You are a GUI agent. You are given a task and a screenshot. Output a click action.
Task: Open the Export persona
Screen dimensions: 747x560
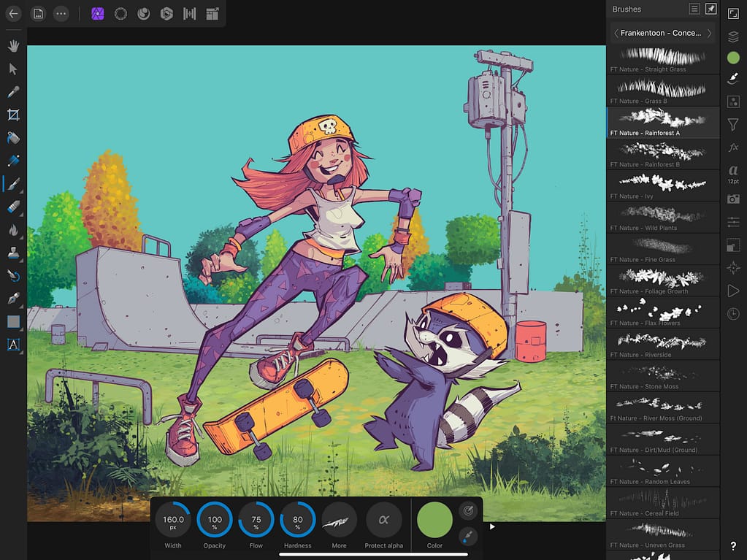(x=212, y=13)
